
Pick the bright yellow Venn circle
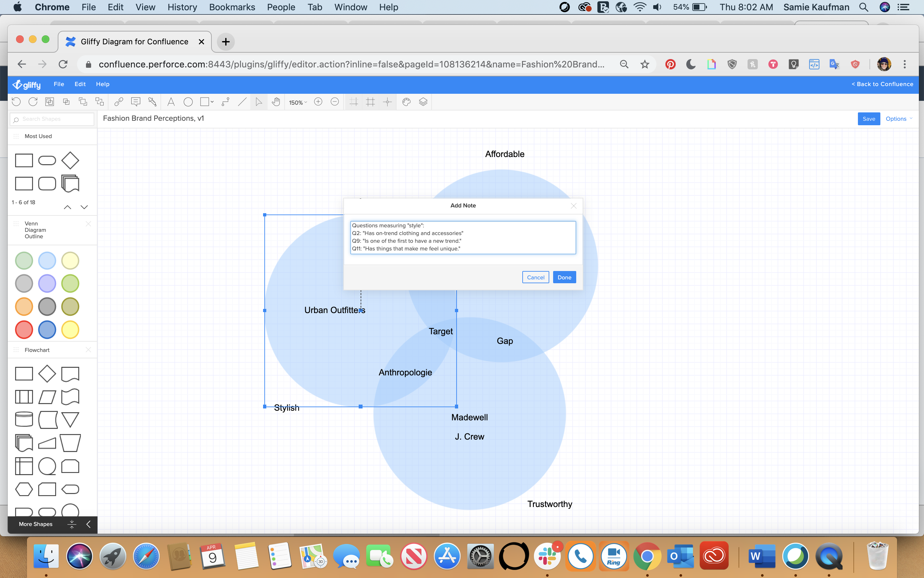tap(70, 329)
